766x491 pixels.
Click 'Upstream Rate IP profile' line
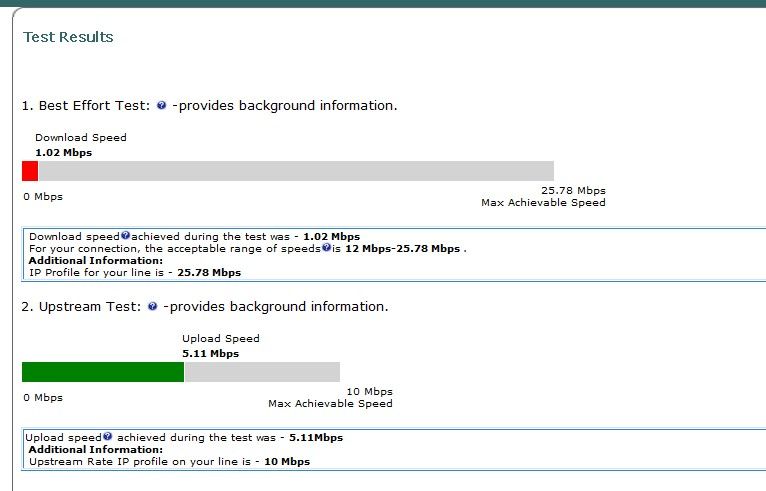coord(170,462)
